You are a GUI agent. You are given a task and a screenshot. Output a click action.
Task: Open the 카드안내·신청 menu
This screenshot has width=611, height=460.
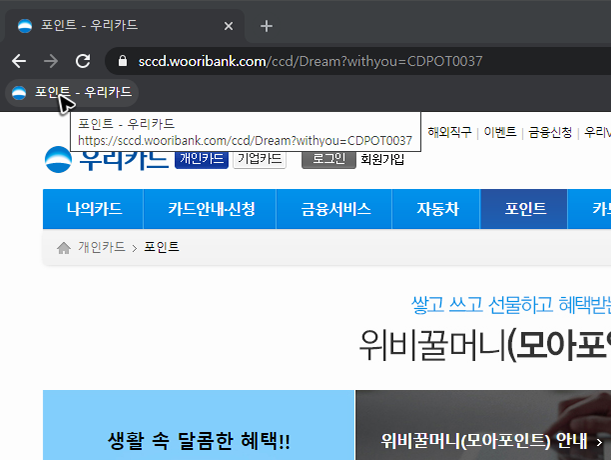210,209
